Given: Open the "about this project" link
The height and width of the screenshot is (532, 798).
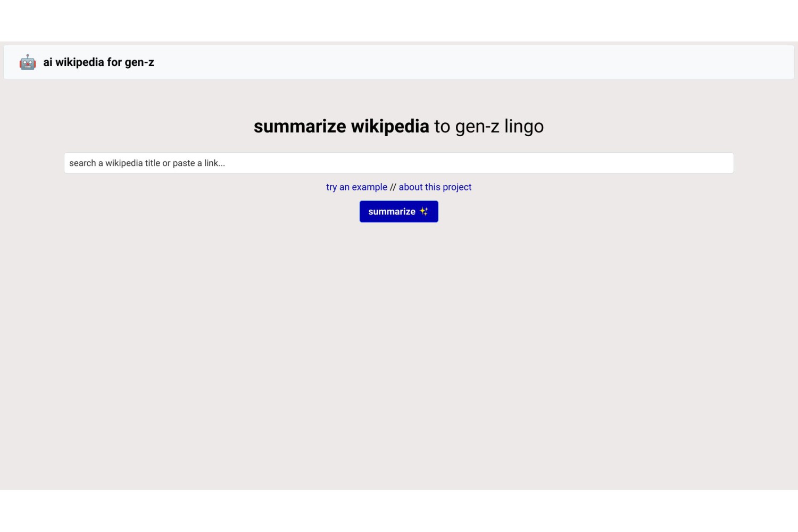Looking at the screenshot, I should click(x=435, y=187).
